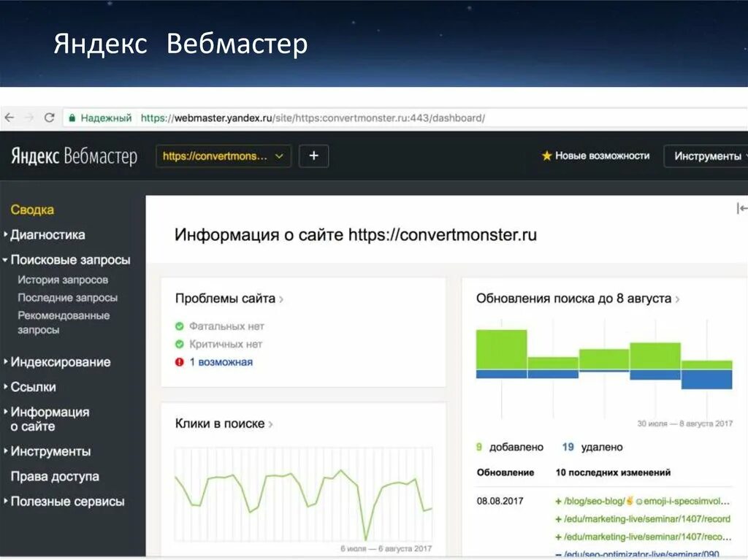The height and width of the screenshot is (560, 748).
Task: Click the green secure padlock icon
Action: (x=72, y=118)
